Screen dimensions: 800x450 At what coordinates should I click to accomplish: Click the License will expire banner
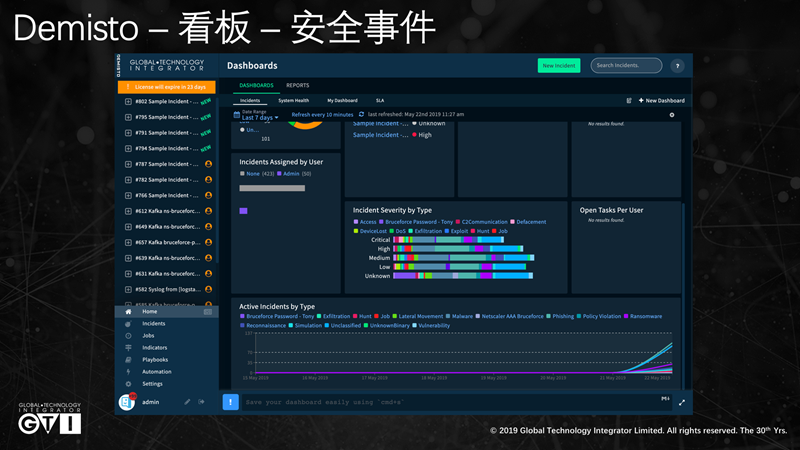(x=167, y=87)
